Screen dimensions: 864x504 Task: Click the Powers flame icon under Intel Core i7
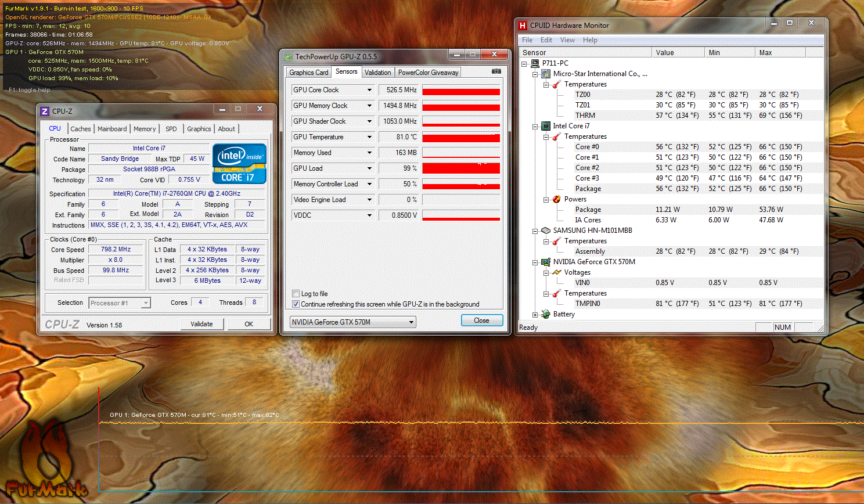[557, 199]
